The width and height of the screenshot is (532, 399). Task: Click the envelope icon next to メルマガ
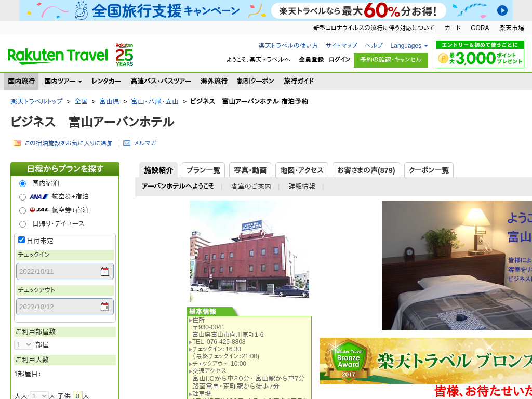[127, 143]
